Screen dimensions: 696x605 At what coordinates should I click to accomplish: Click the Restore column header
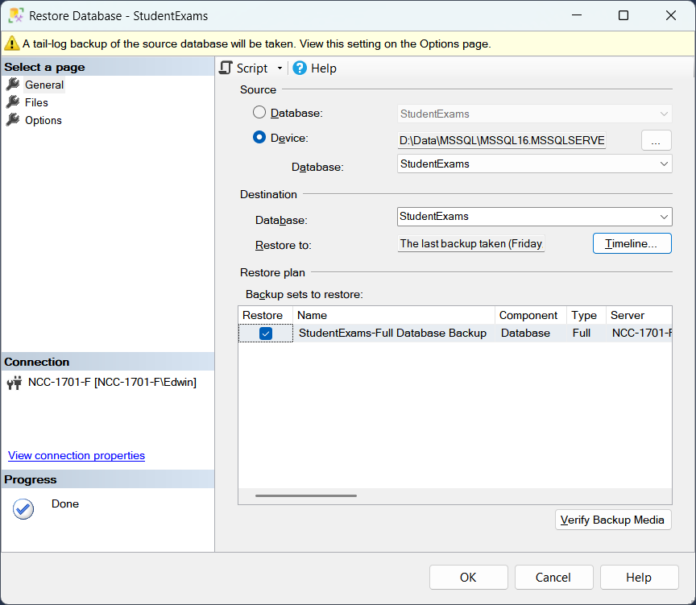[265, 315]
